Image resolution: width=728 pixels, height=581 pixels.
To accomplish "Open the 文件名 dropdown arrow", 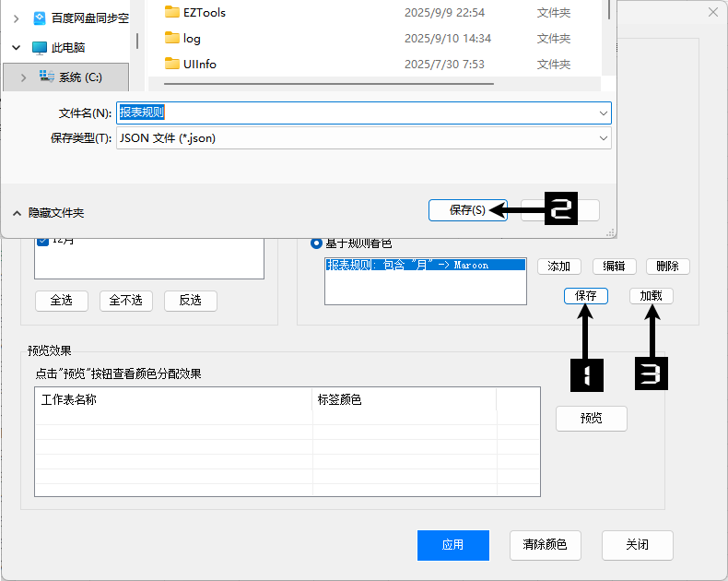I will tap(604, 113).
